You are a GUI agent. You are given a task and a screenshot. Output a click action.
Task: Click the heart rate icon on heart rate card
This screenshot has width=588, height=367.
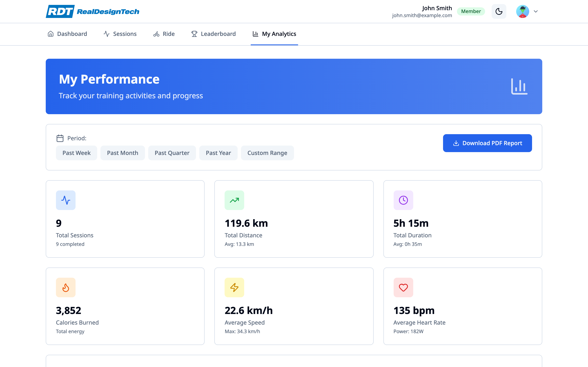(x=403, y=287)
